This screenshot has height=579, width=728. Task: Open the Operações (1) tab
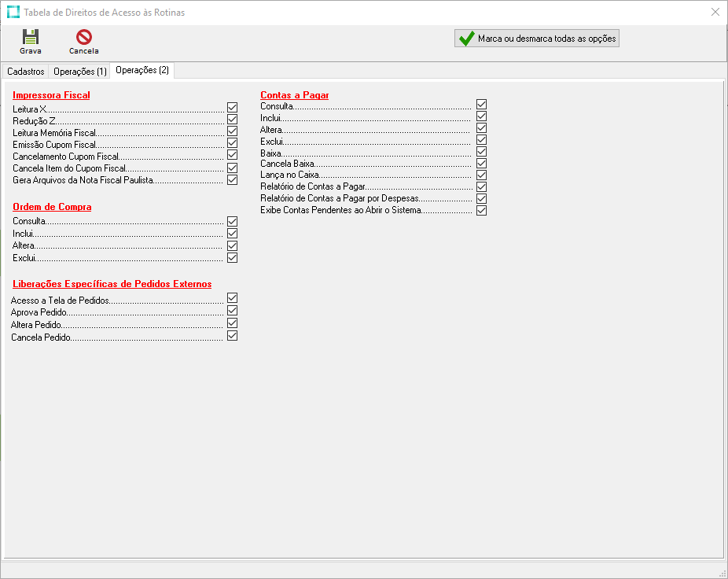click(79, 72)
